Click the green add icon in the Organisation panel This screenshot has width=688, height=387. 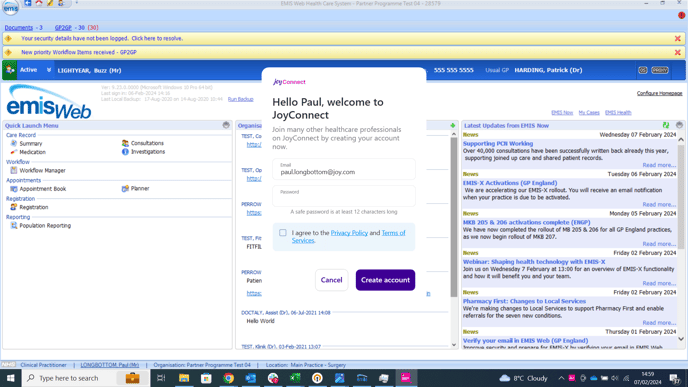click(x=453, y=125)
